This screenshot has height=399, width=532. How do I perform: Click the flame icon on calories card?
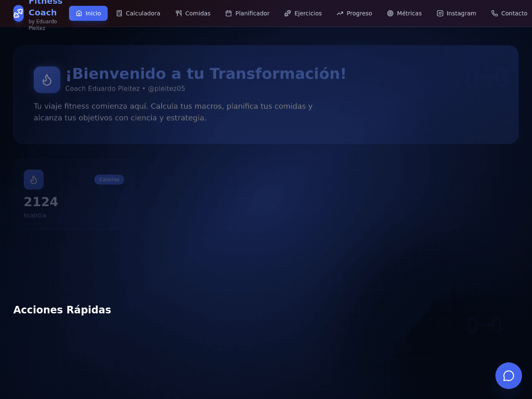pos(34,180)
